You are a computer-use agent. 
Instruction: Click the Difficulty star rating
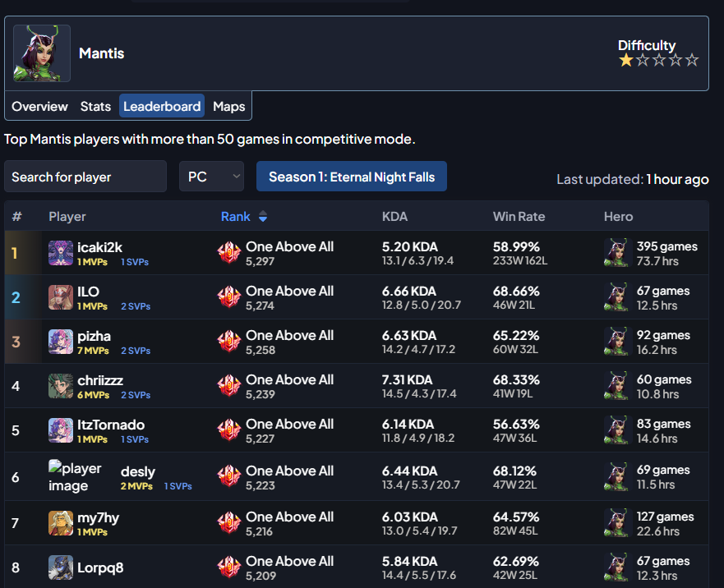658,60
